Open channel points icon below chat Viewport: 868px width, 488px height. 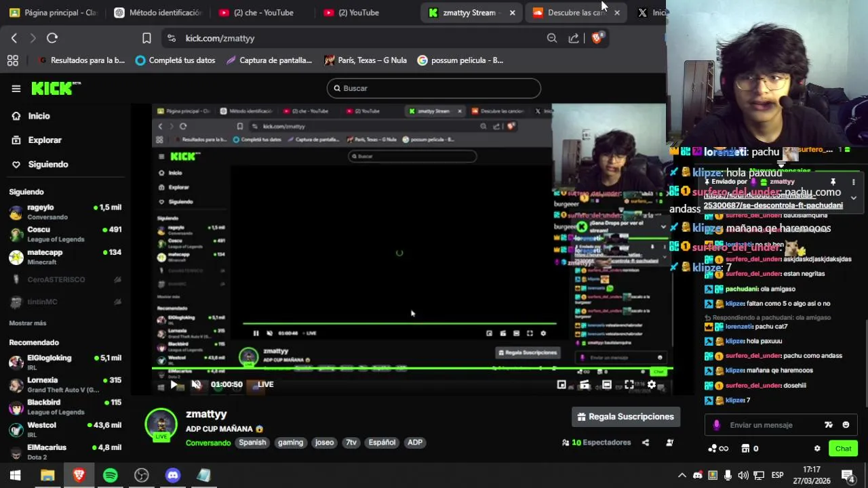pos(718,449)
